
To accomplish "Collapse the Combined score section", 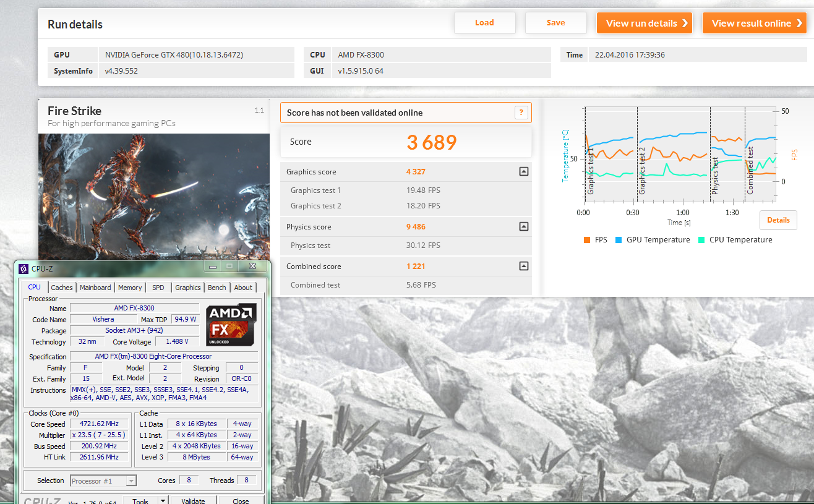I will point(524,267).
